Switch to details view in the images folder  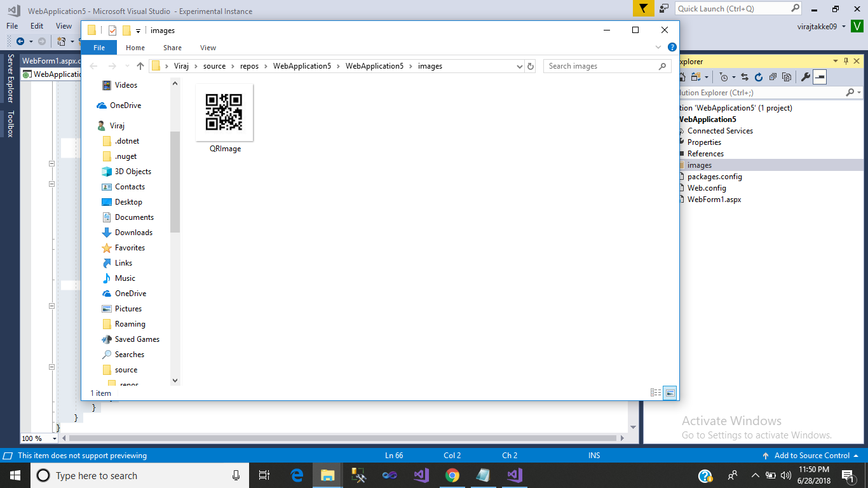pyautogui.click(x=655, y=392)
